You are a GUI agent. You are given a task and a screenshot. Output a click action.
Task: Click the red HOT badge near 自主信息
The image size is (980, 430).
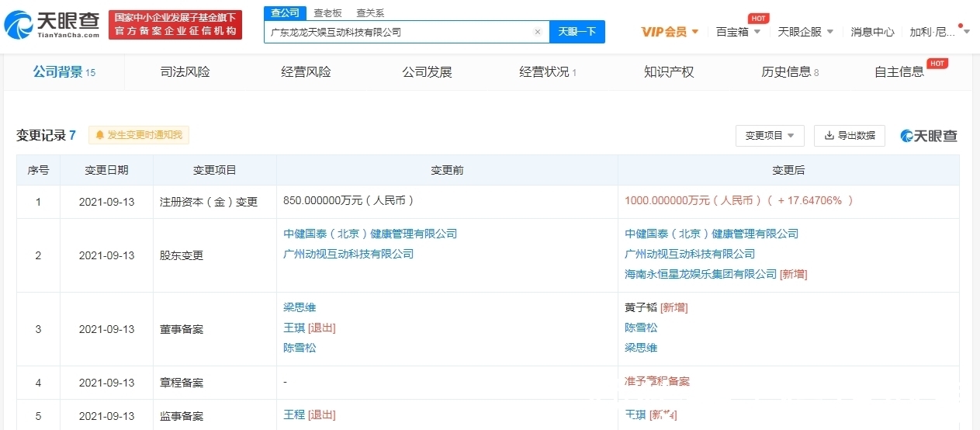(x=937, y=63)
